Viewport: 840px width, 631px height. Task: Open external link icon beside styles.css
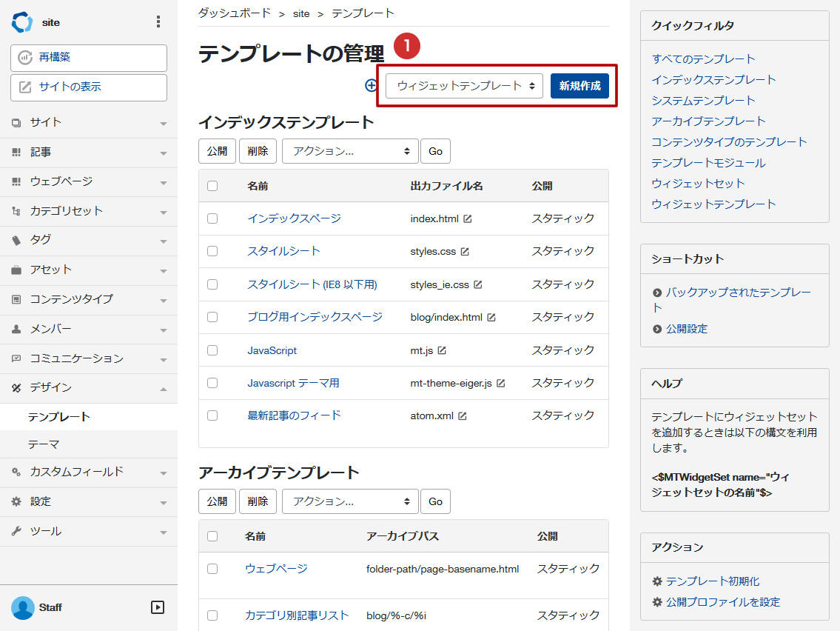465,252
